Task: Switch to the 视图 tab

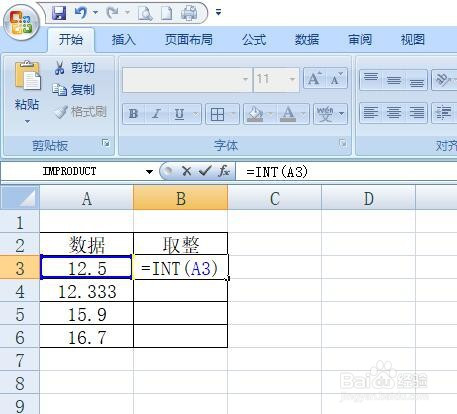Action: pos(413,40)
